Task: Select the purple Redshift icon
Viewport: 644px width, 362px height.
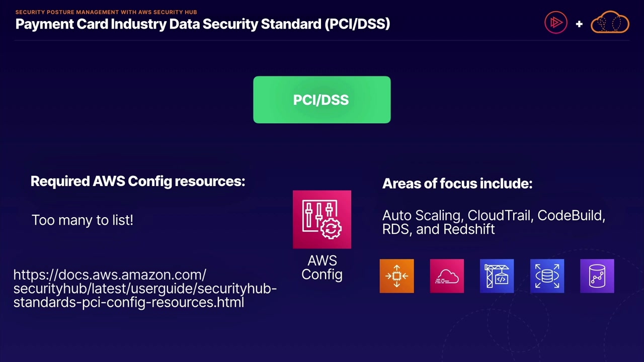Action: coord(597,276)
